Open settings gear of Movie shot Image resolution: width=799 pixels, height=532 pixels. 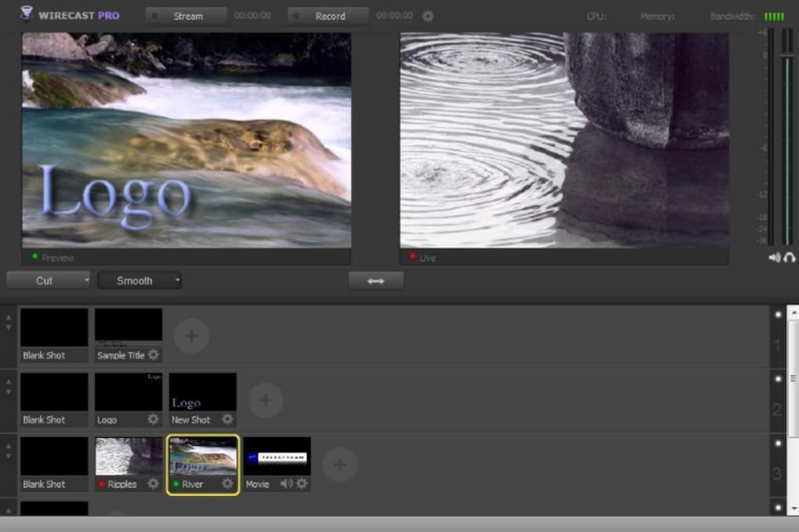point(302,483)
